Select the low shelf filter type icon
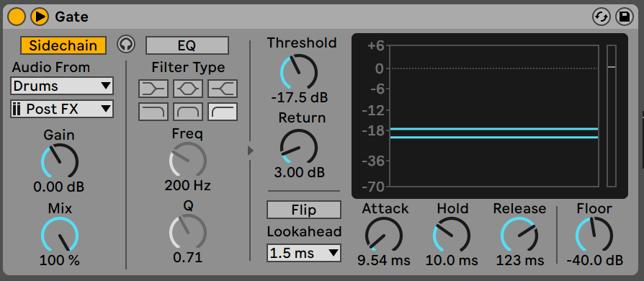The image size is (644, 281). click(x=153, y=88)
